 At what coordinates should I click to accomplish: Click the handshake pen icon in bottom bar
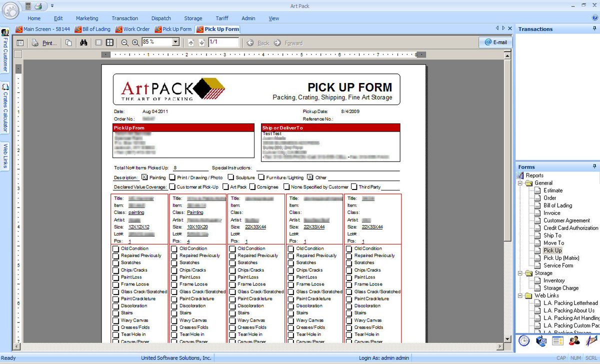pos(591,341)
